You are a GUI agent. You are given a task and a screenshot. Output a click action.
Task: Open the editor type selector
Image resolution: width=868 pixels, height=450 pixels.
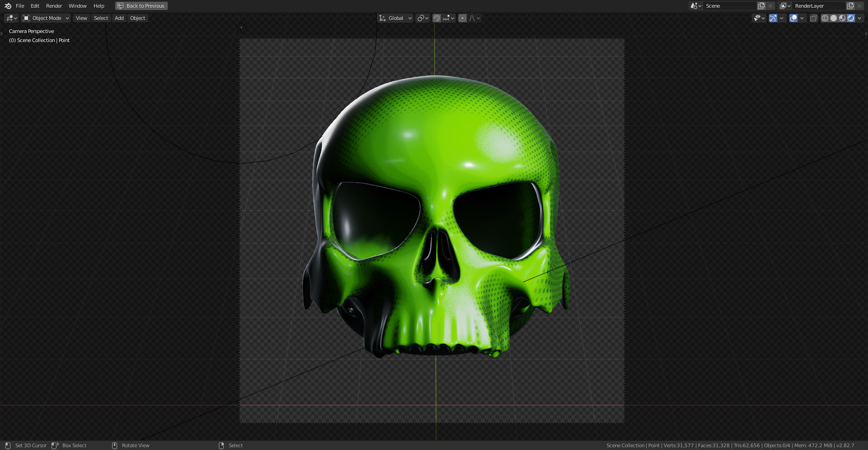click(11, 18)
